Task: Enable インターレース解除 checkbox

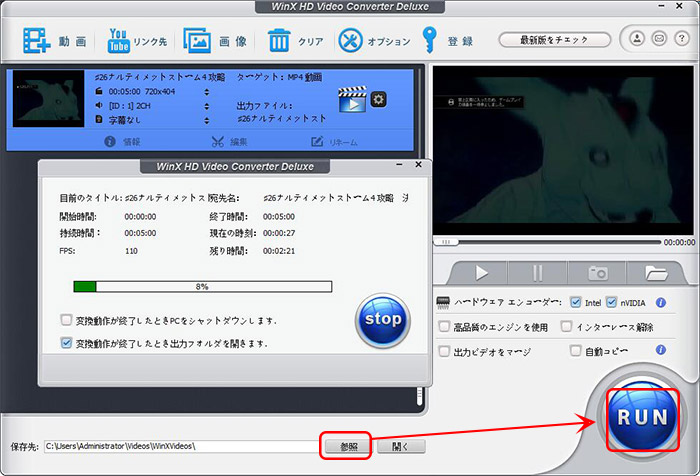Action: click(566, 326)
